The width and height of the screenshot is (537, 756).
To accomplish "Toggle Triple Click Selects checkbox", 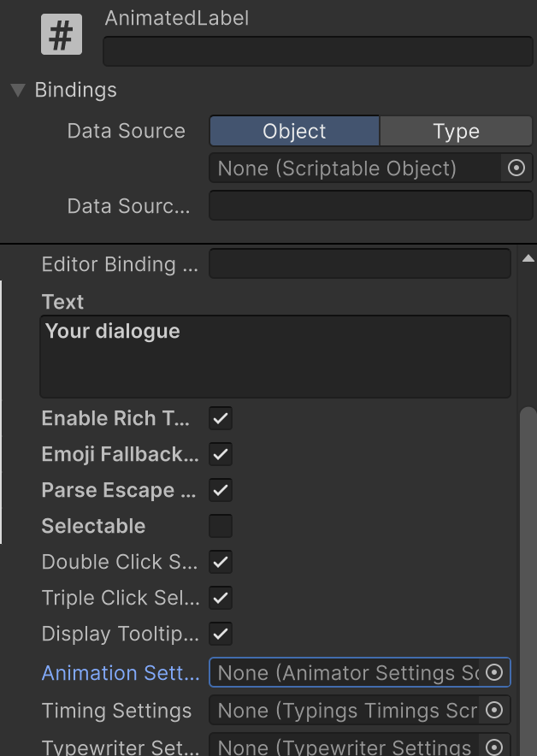I will click(x=221, y=598).
